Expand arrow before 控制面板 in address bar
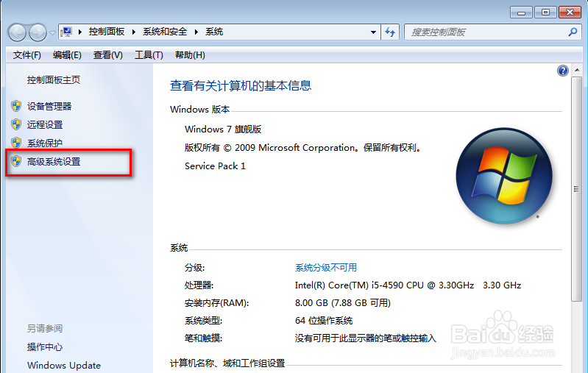The width and height of the screenshot is (588, 373). [80, 32]
